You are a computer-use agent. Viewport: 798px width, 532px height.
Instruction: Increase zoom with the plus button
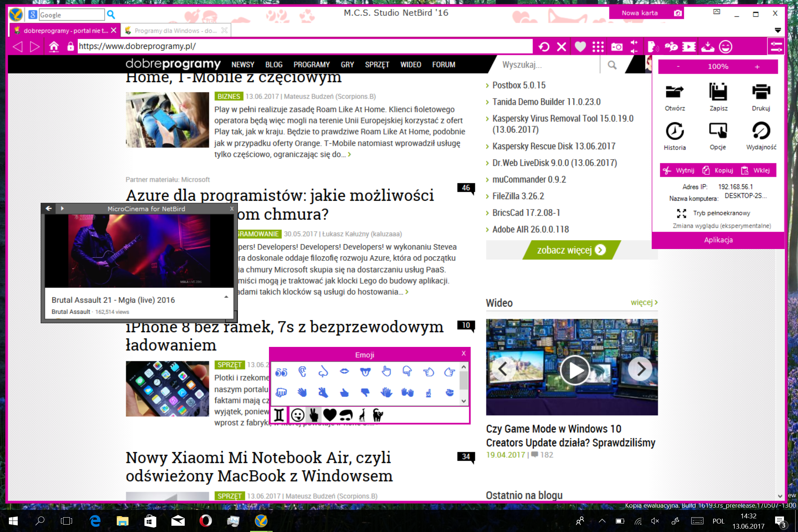(x=757, y=67)
